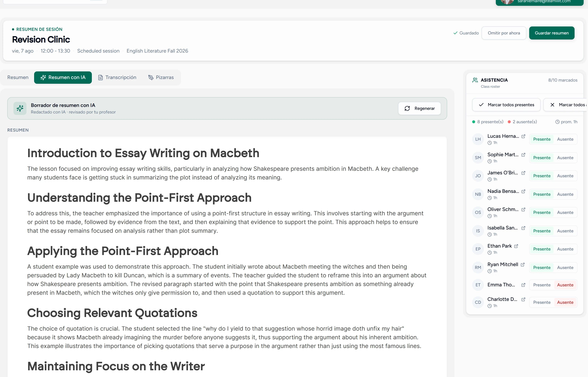Set Nadia Bensa... to Ausente
This screenshot has height=377, width=588.
(x=565, y=194)
